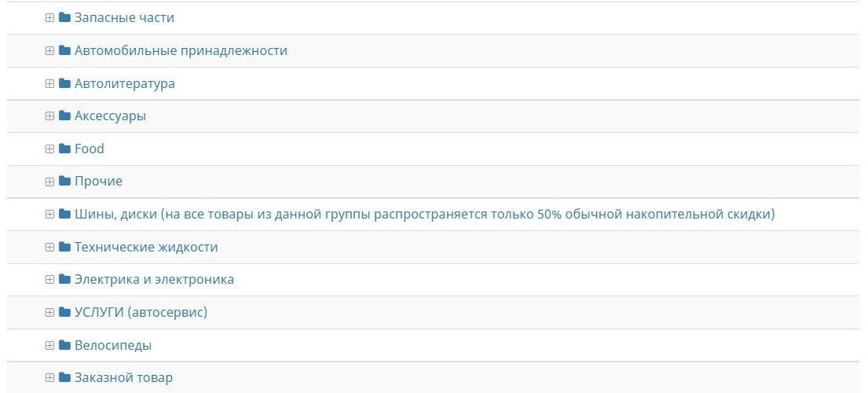Image resolution: width=868 pixels, height=393 pixels.
Task: Expand the Запасные части category
Action: pyautogui.click(x=49, y=17)
